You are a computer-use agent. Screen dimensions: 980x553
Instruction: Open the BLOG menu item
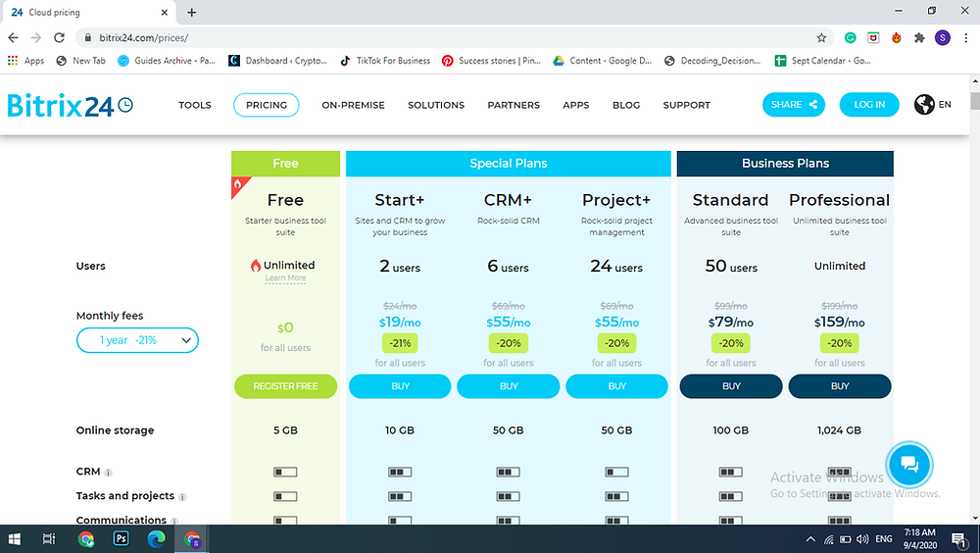626,105
